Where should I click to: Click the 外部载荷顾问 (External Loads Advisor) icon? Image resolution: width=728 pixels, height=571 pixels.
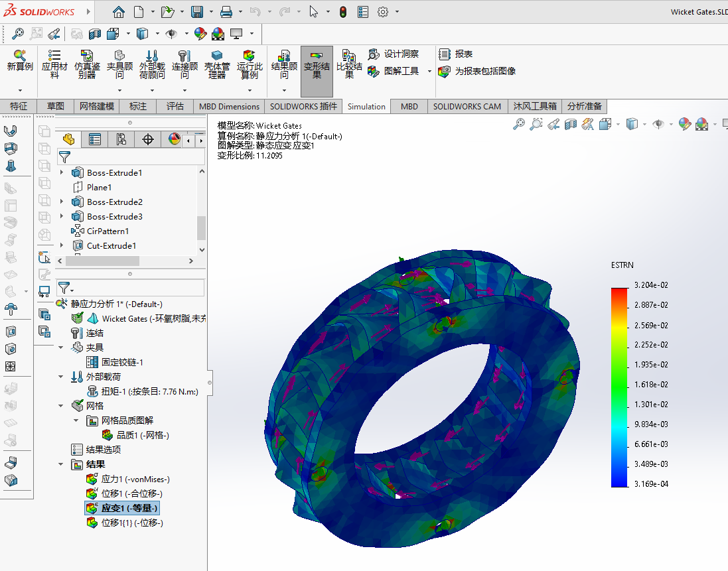pos(152,64)
